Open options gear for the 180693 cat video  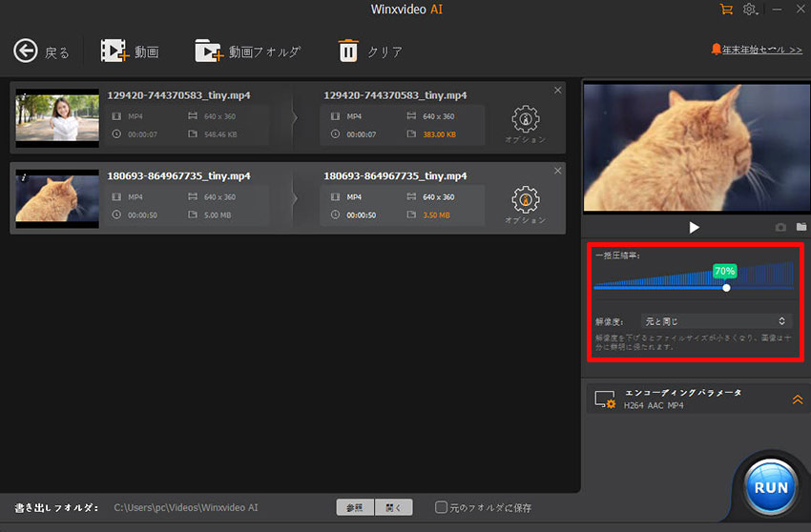pyautogui.click(x=524, y=199)
